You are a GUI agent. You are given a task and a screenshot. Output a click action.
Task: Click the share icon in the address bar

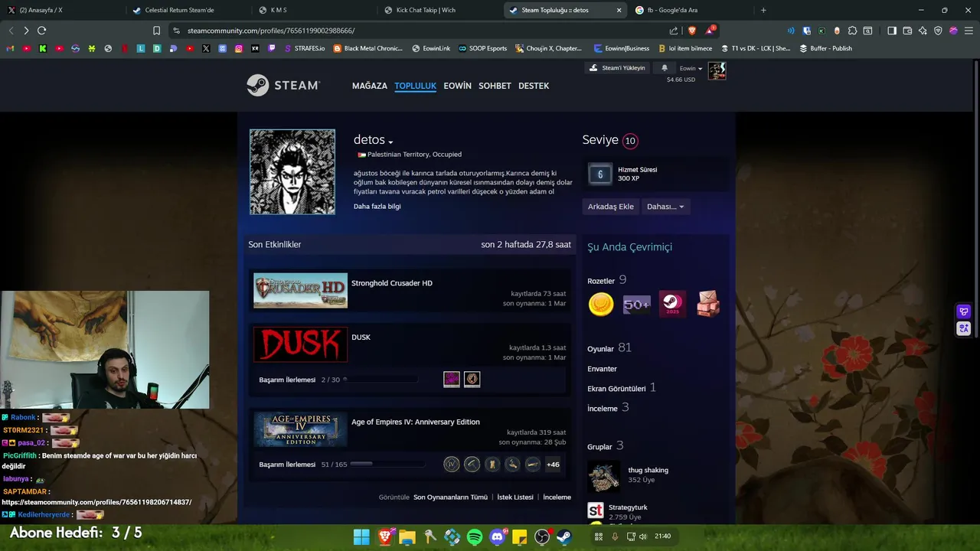[674, 31]
